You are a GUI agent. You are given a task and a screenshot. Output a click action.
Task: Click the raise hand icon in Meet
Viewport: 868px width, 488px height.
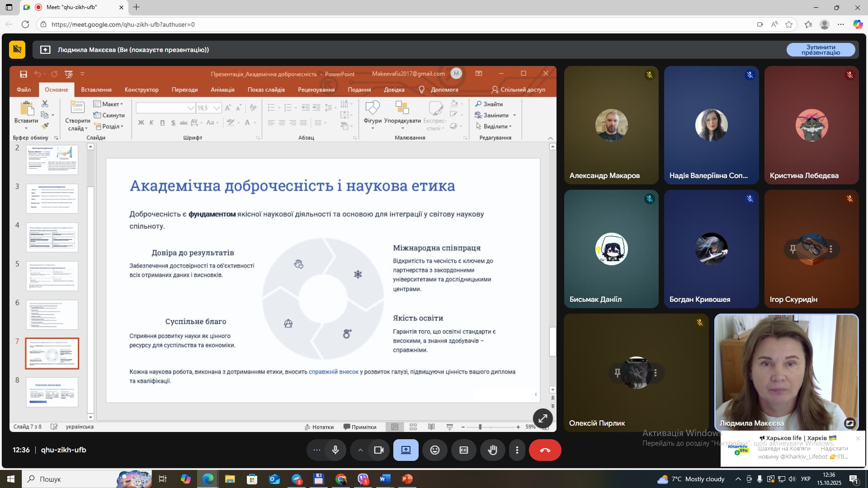tap(492, 450)
